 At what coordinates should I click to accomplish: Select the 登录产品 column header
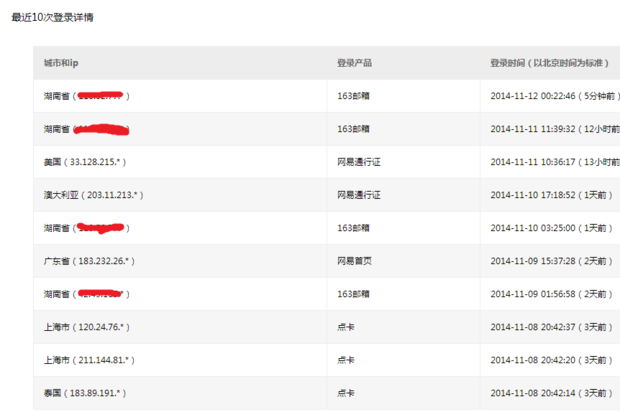coord(354,63)
